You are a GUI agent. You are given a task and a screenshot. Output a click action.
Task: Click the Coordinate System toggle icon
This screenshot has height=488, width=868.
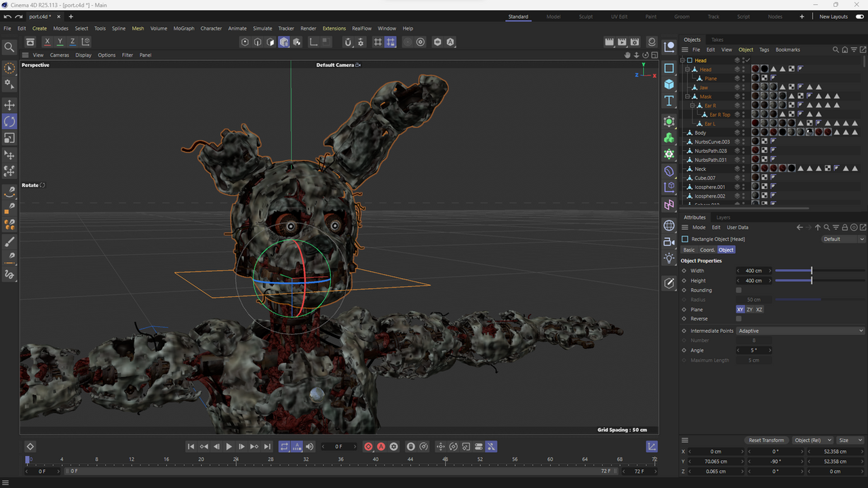click(86, 42)
